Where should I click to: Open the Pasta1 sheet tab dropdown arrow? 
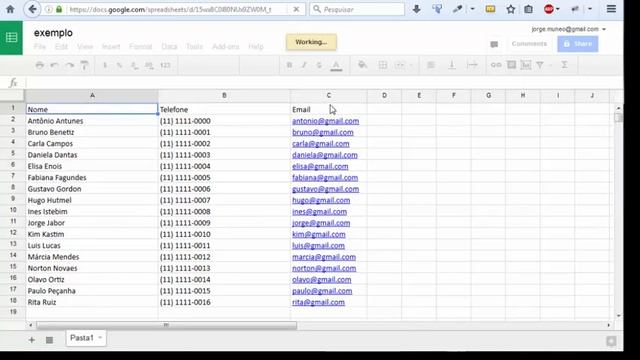(x=100, y=338)
